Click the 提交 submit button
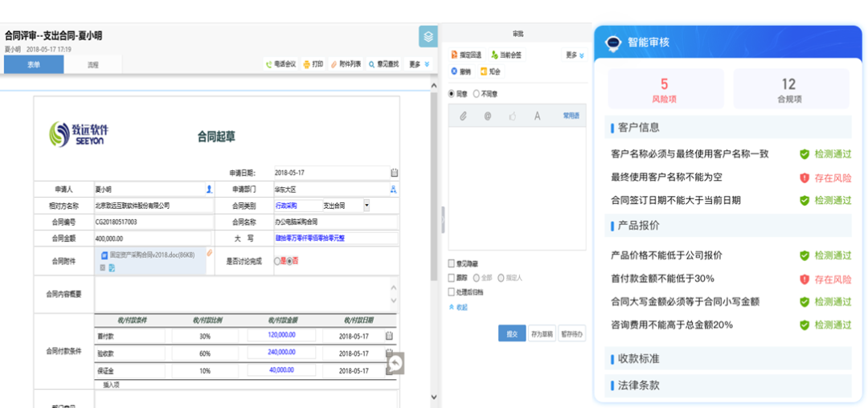868x408 pixels. pos(511,333)
